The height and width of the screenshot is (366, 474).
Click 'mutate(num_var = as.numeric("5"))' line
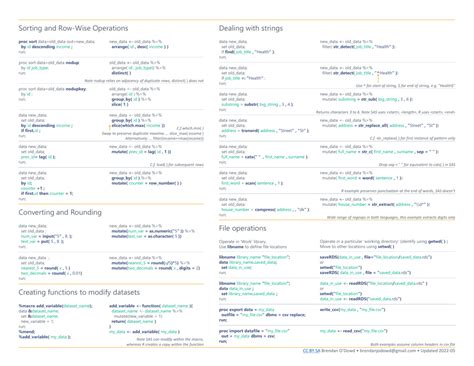click(x=153, y=231)
